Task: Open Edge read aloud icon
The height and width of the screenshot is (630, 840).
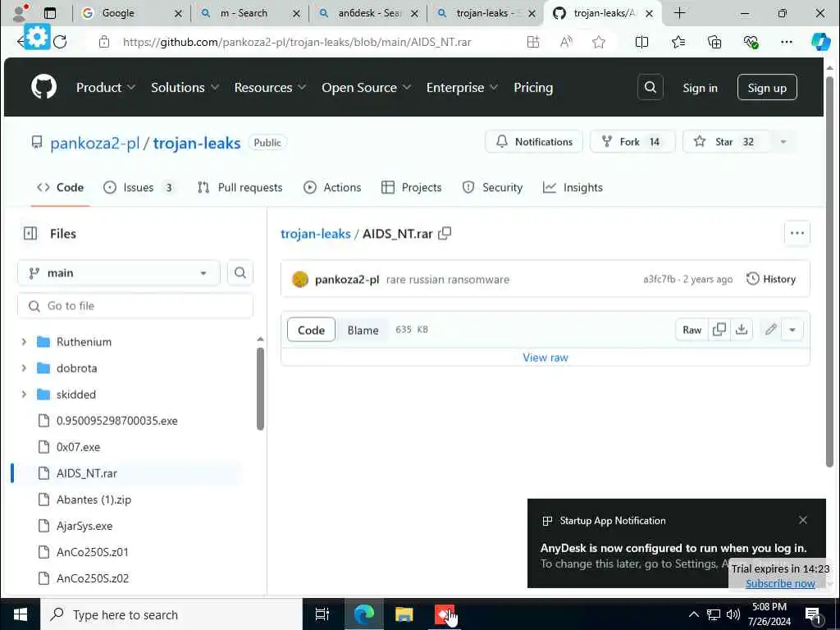Action: click(566, 42)
